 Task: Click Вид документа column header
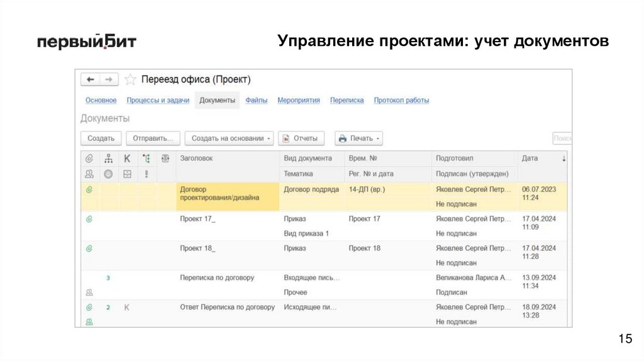(308, 158)
